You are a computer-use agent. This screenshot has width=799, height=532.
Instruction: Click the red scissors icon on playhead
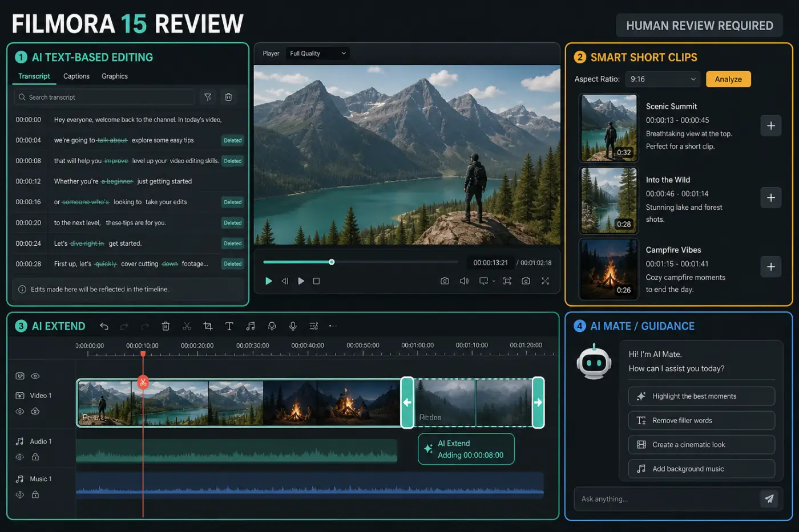(x=143, y=383)
